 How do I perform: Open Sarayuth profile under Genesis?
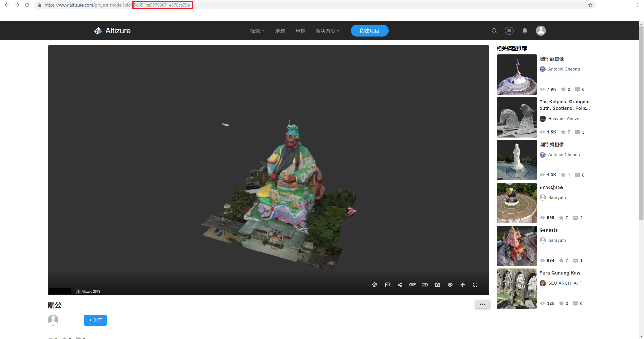(x=557, y=240)
